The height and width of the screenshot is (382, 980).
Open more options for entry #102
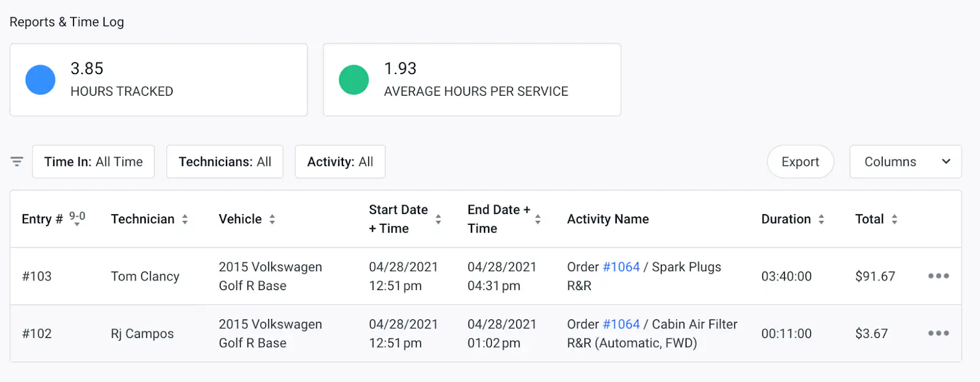(x=938, y=333)
